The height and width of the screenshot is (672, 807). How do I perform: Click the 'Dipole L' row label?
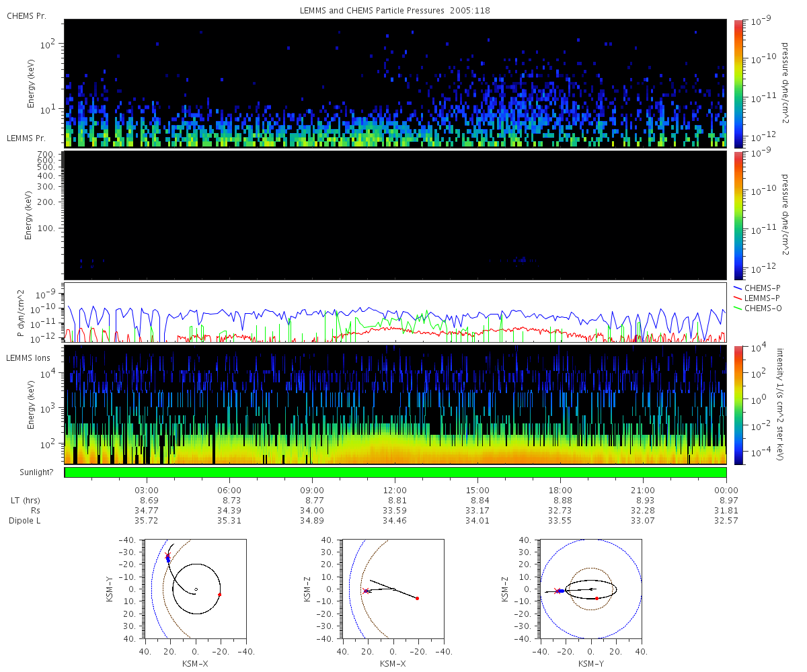click(x=24, y=521)
